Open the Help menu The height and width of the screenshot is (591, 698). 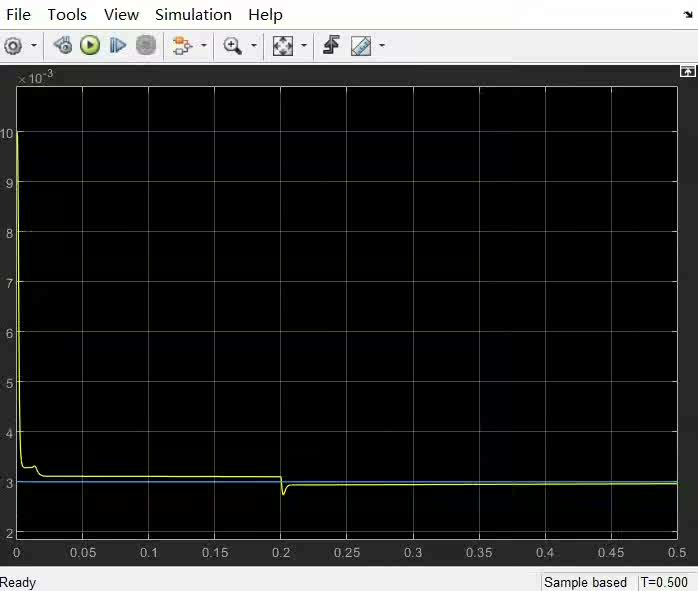pyautogui.click(x=265, y=15)
